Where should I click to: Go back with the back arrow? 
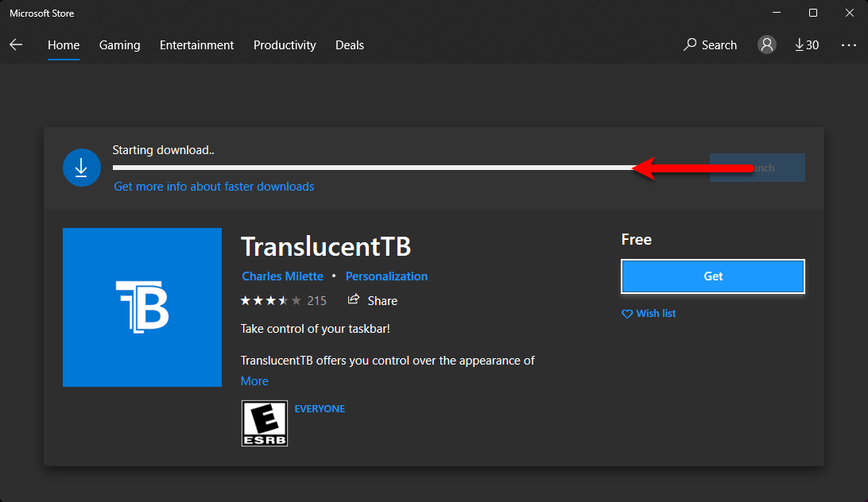click(x=16, y=44)
